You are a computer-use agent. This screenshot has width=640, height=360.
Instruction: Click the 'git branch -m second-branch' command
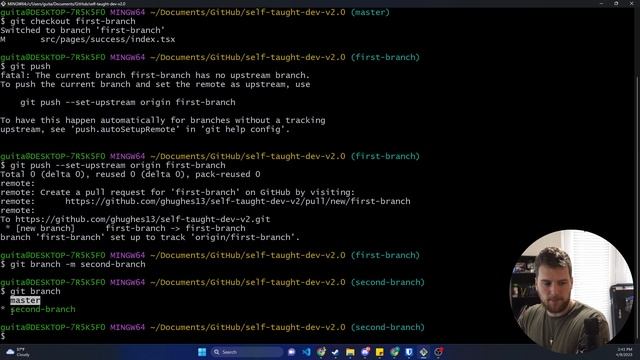click(78, 264)
